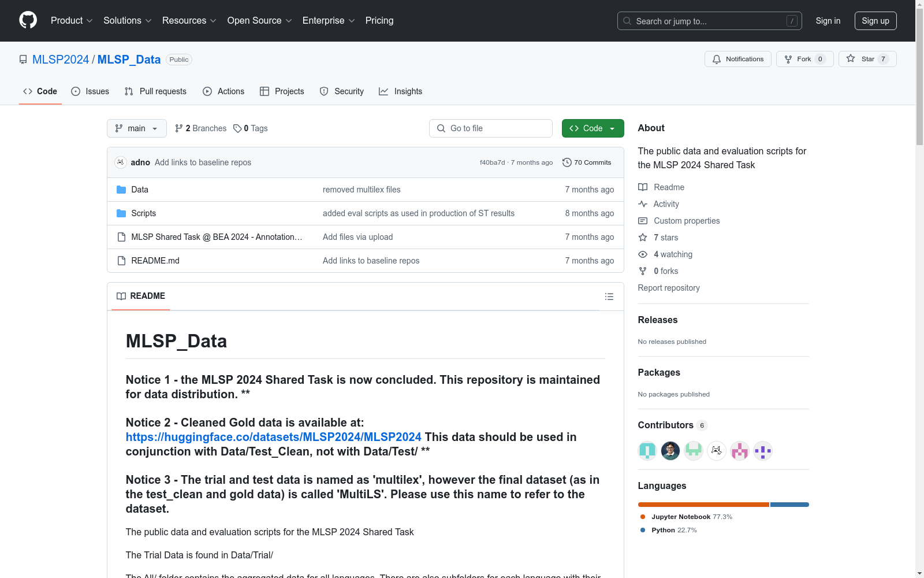Switch to the Projects tab
This screenshot has height=578, width=924.
pos(282,91)
